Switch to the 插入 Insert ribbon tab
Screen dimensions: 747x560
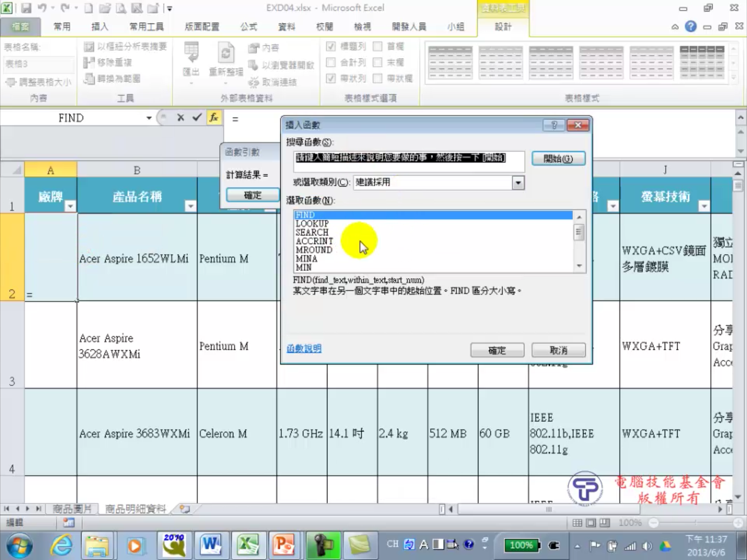point(100,27)
